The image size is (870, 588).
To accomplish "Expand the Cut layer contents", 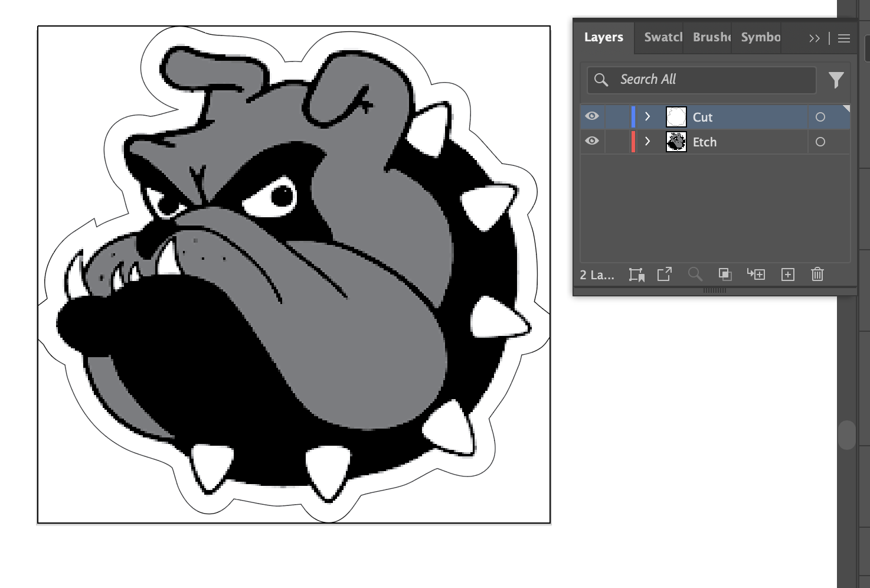I will [x=647, y=116].
